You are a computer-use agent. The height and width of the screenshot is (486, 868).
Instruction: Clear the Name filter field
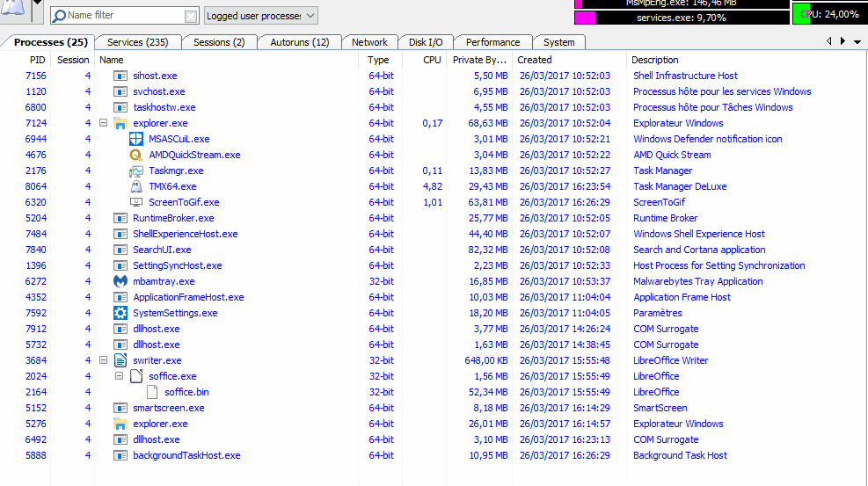[191, 17]
